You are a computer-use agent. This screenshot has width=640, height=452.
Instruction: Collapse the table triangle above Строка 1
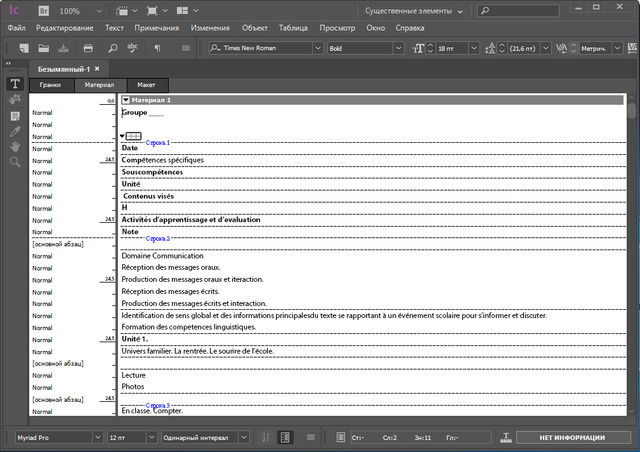[123, 136]
